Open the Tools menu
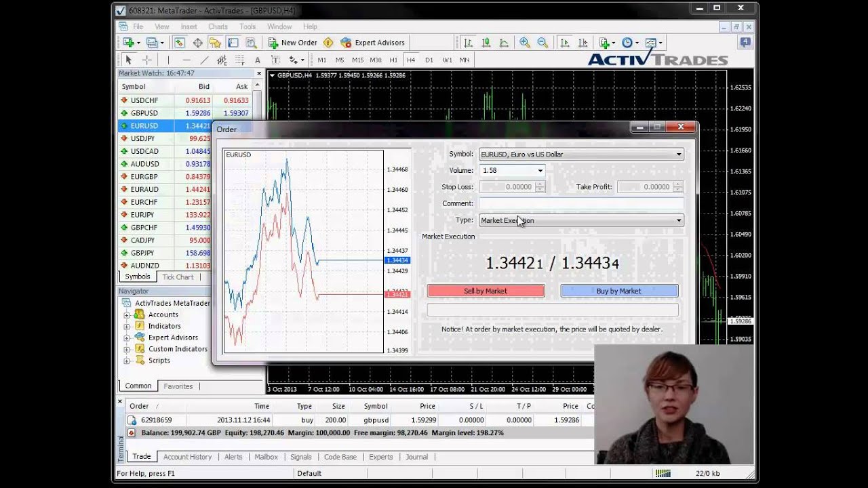 (x=248, y=26)
